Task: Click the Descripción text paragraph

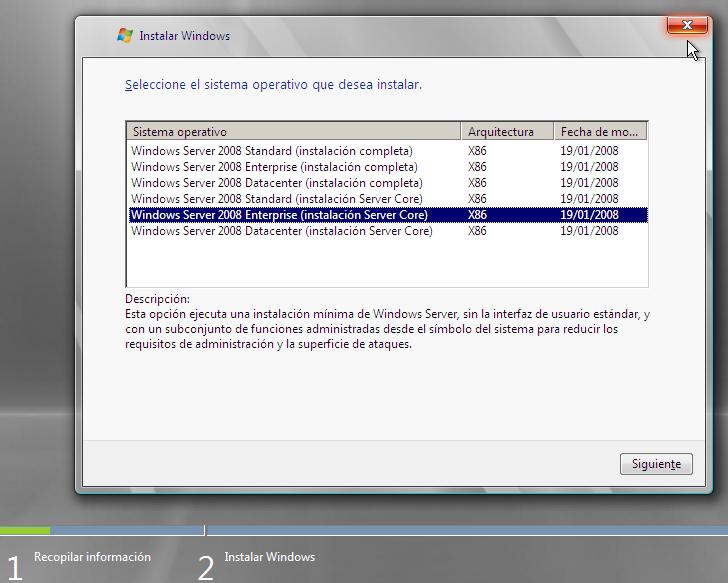Action: tap(386, 329)
